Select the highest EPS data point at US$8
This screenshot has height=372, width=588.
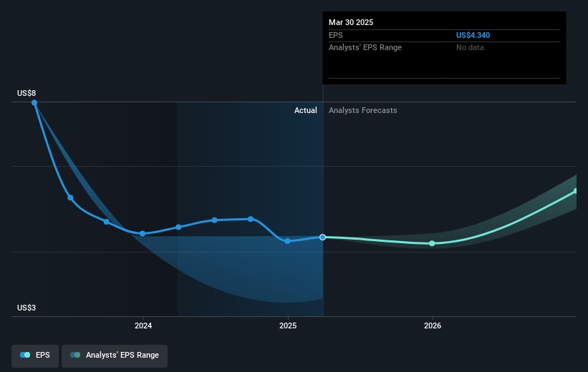(x=34, y=102)
